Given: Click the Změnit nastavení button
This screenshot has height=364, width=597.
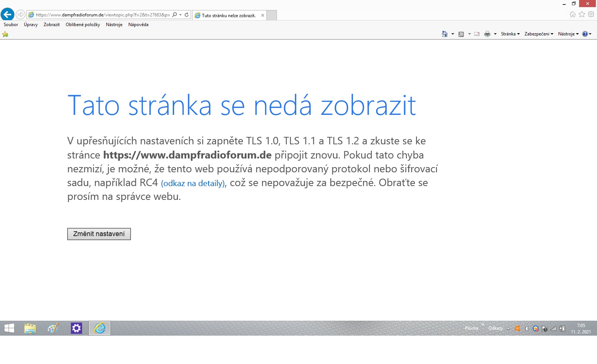Looking at the screenshot, I should (x=99, y=234).
